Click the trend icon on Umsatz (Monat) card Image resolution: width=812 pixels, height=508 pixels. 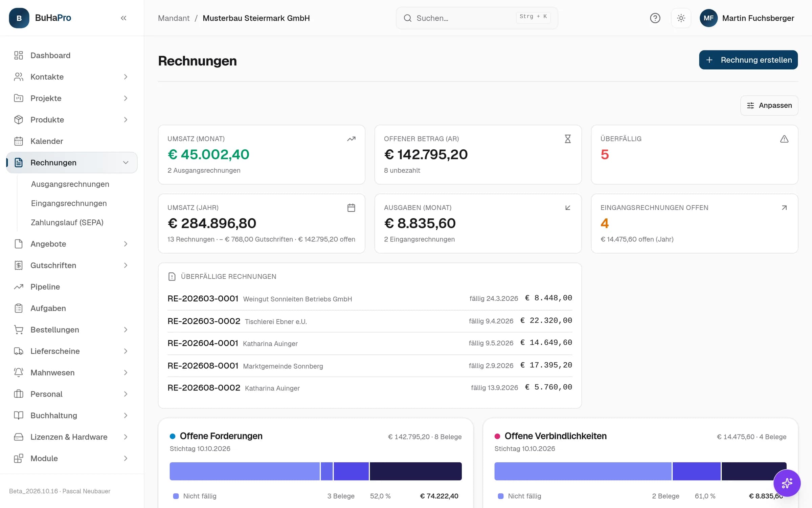click(x=351, y=139)
